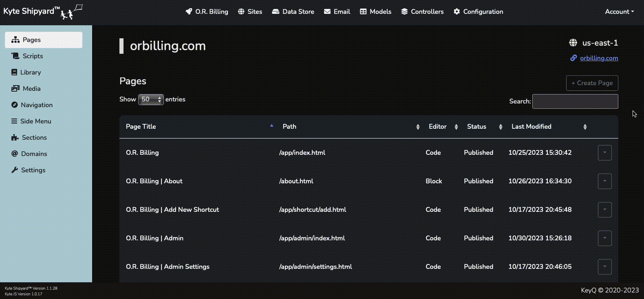Click the Scripts scroll icon in sidebar

(x=15, y=56)
